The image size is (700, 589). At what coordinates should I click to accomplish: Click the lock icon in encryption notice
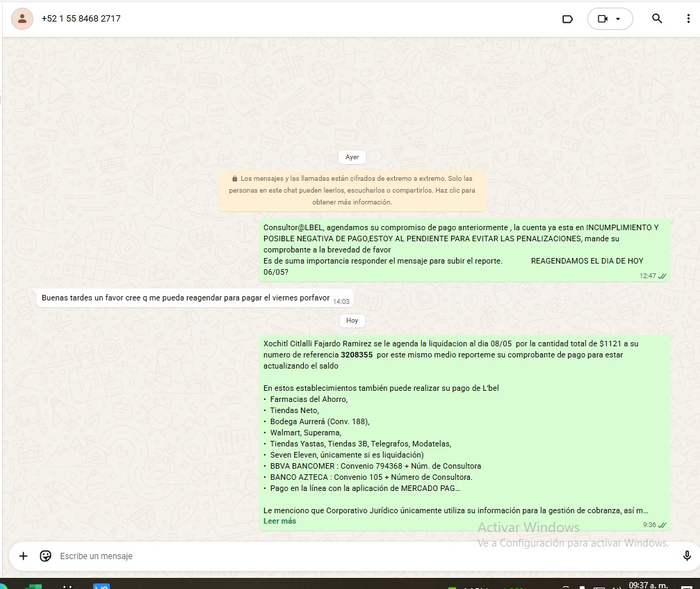[234, 179]
